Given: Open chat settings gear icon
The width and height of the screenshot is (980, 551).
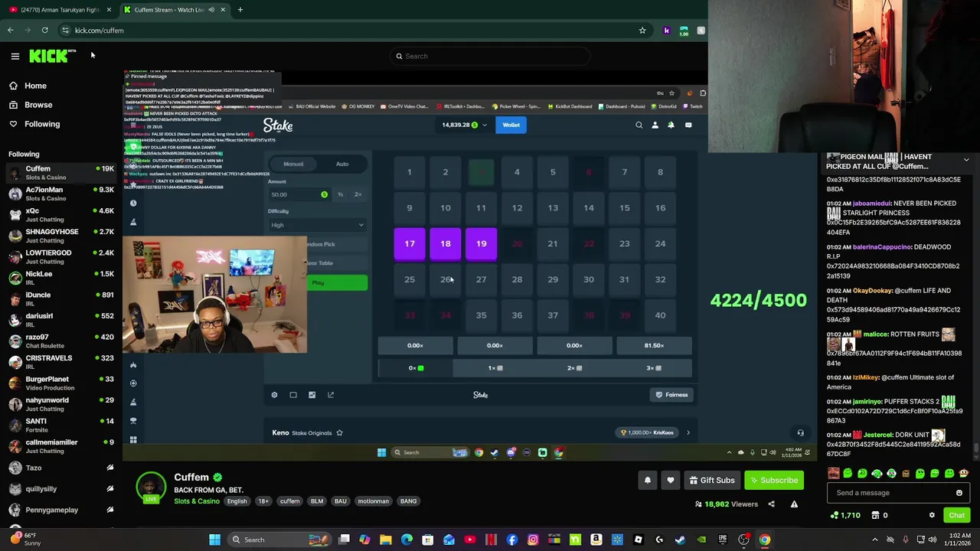Looking at the screenshot, I should coord(932,516).
